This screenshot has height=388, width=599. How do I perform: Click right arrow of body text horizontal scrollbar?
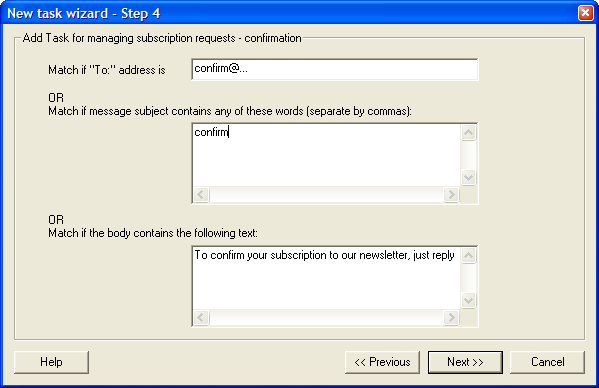click(x=451, y=317)
